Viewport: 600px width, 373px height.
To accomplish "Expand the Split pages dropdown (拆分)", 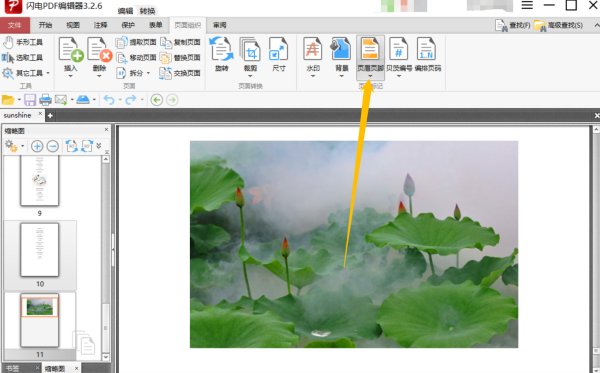I will (x=148, y=73).
